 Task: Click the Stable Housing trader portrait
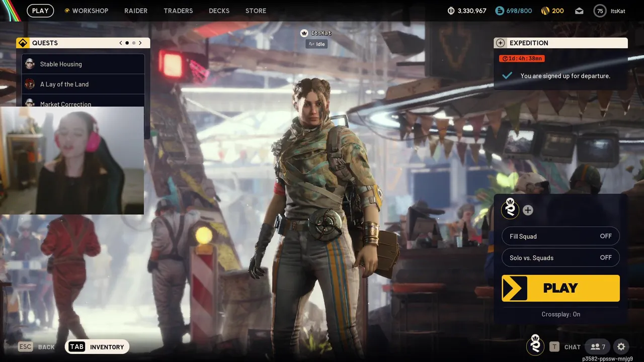(30, 64)
